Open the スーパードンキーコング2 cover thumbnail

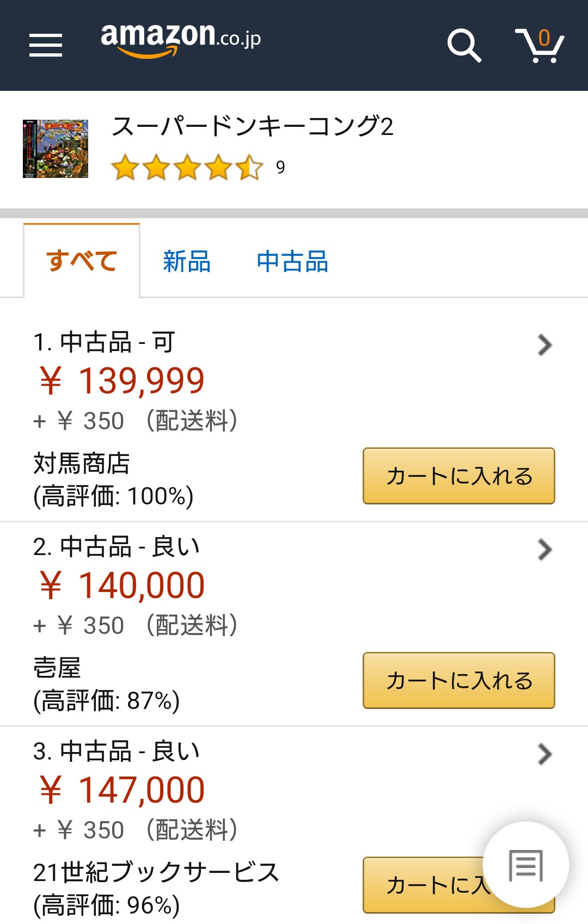pyautogui.click(x=56, y=149)
